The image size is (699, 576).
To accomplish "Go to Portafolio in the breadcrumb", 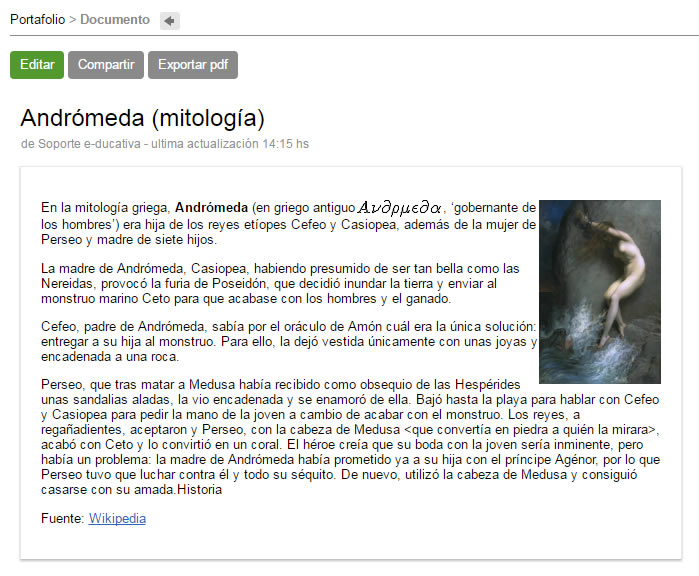I will click(37, 20).
